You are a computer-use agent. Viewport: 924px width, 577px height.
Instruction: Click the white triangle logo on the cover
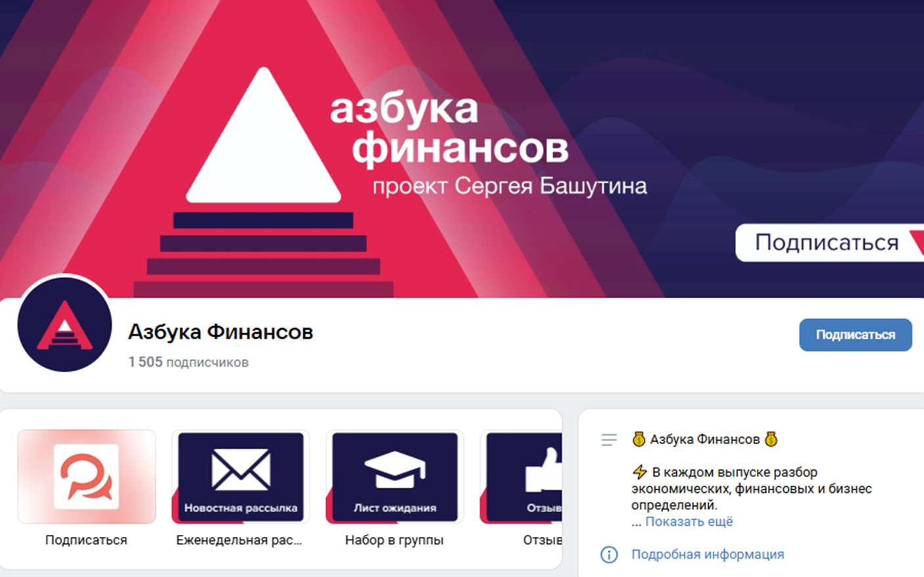264,135
